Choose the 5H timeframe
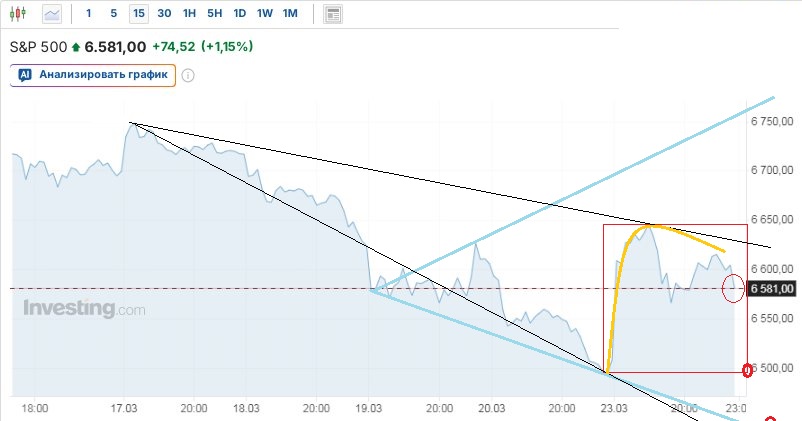Image resolution: width=802 pixels, height=421 pixels. [x=214, y=14]
